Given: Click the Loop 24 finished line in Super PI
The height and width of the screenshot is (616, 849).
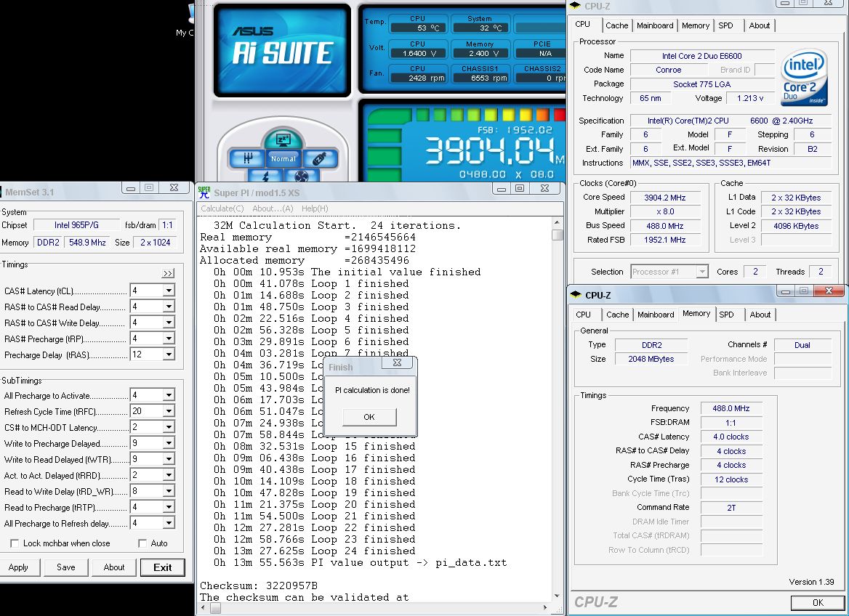Looking at the screenshot, I should (x=314, y=551).
